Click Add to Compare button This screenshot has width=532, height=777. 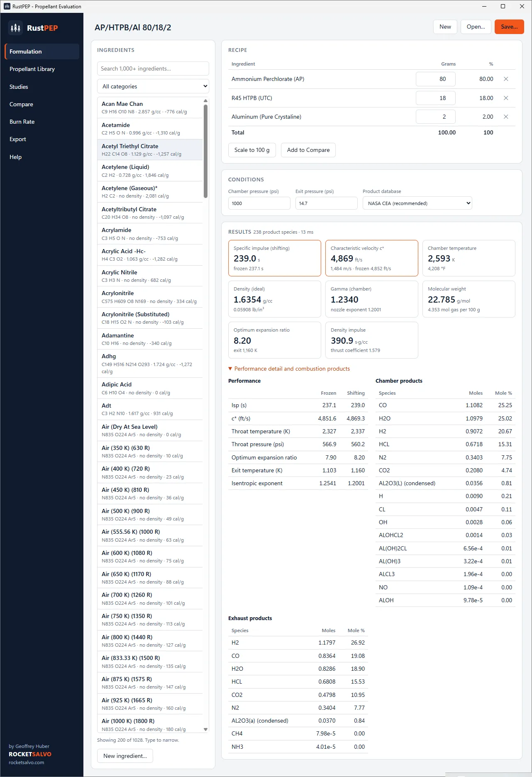(308, 150)
